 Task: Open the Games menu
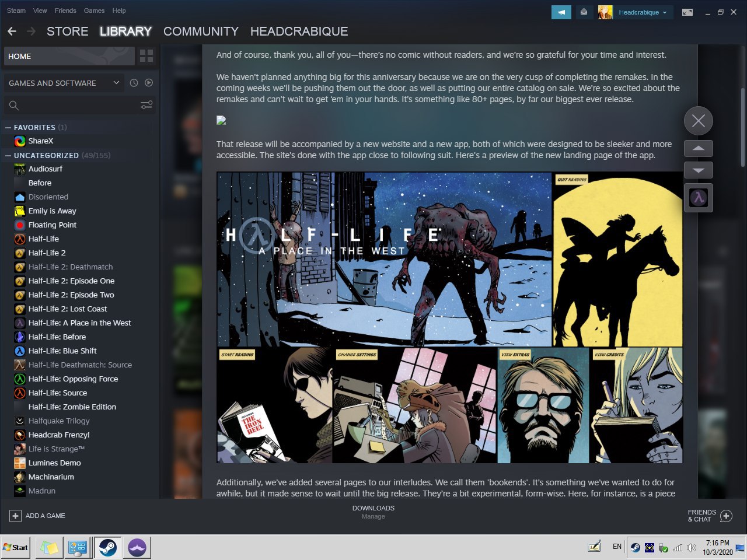94,10
